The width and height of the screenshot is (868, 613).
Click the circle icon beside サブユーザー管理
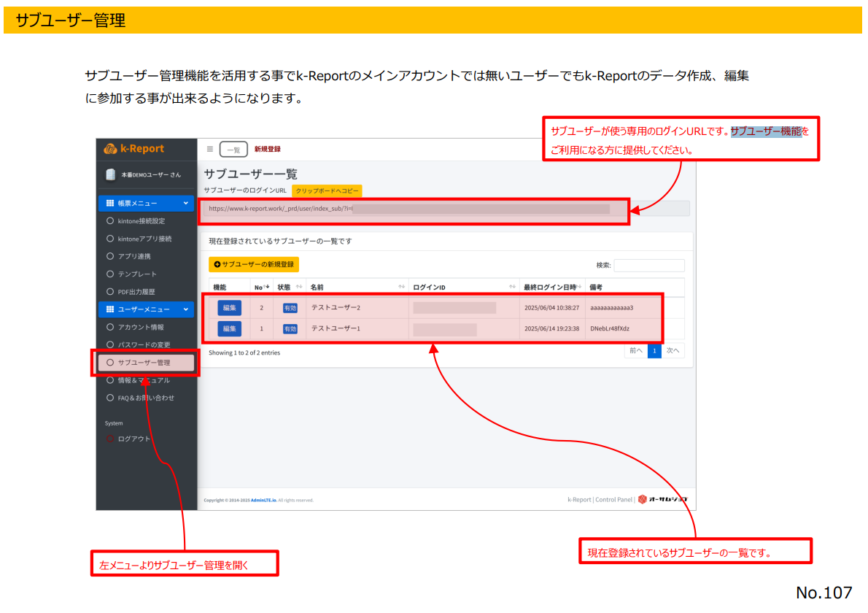tap(109, 362)
